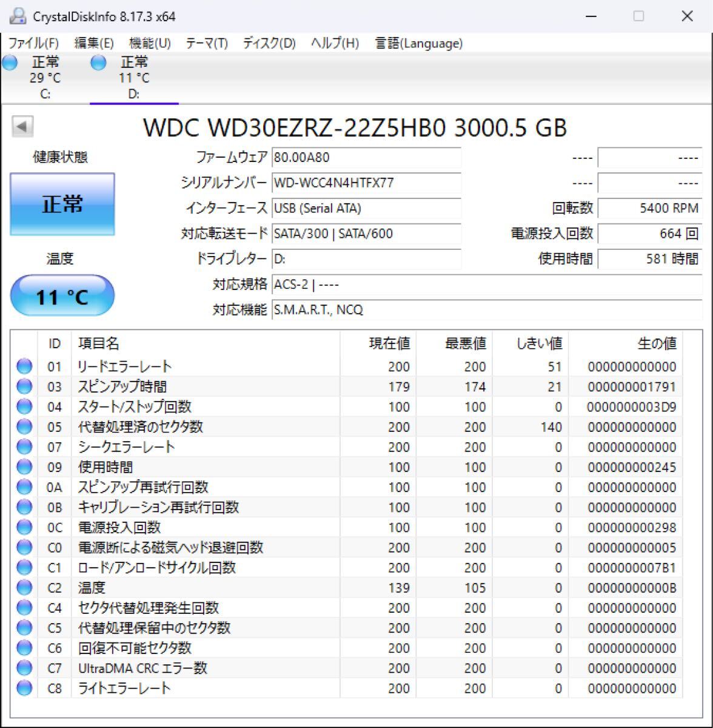
Task: Click the disk title WDC WD30EZRZ-22Z5HB0
Action: pos(355,128)
